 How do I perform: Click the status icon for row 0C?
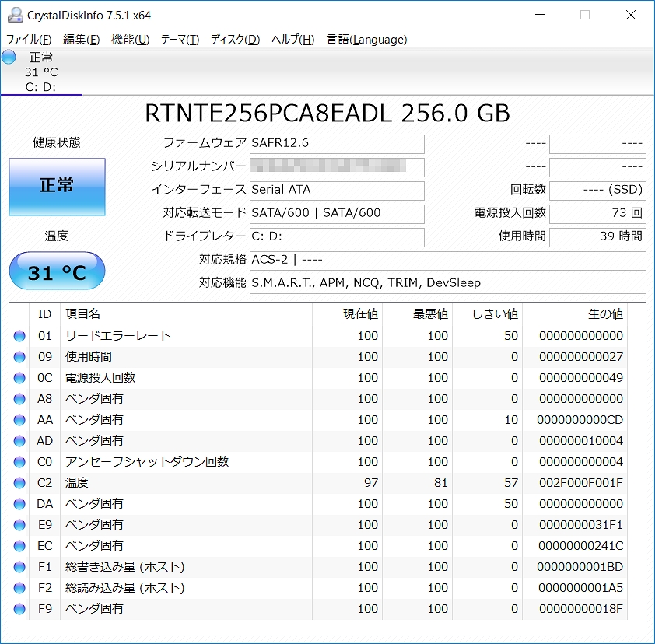[x=19, y=377]
